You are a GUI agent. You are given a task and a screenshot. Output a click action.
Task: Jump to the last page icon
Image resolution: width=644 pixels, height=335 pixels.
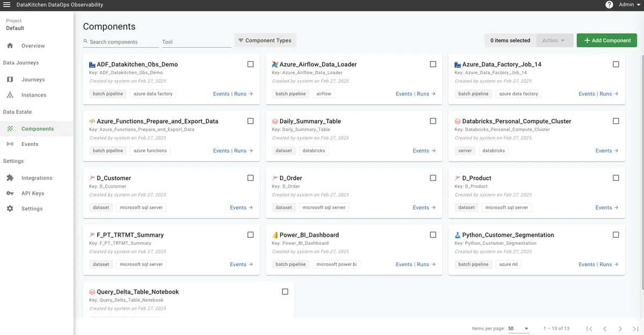point(635,329)
